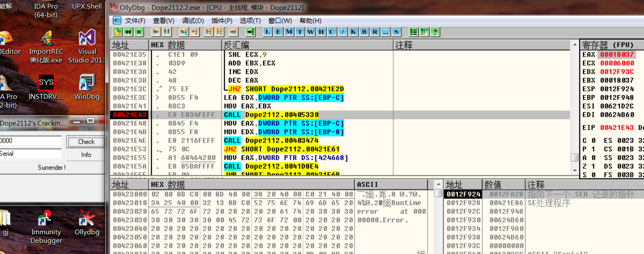
Task: Open file icon in OllyDbg toolbar
Action: click(x=117, y=32)
